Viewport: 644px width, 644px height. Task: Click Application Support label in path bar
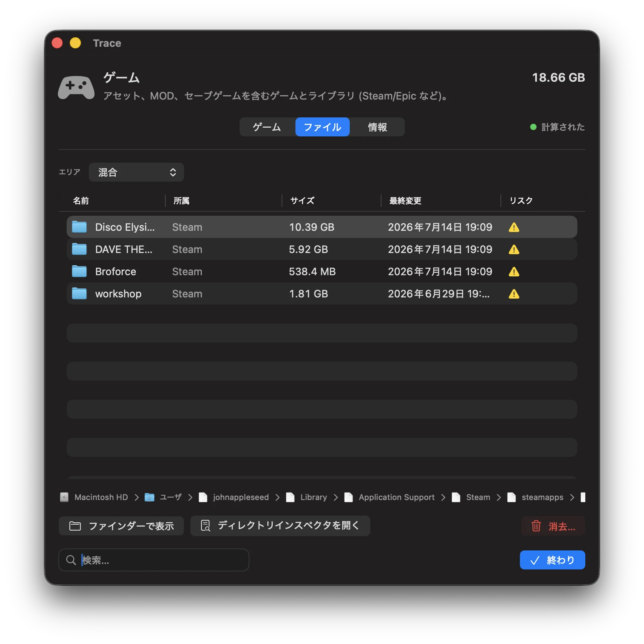pyautogui.click(x=397, y=497)
